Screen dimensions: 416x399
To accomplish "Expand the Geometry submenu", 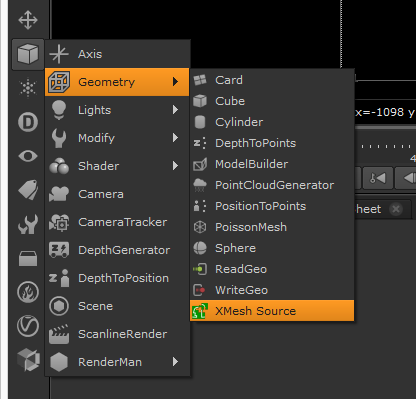I will pyautogui.click(x=117, y=82).
